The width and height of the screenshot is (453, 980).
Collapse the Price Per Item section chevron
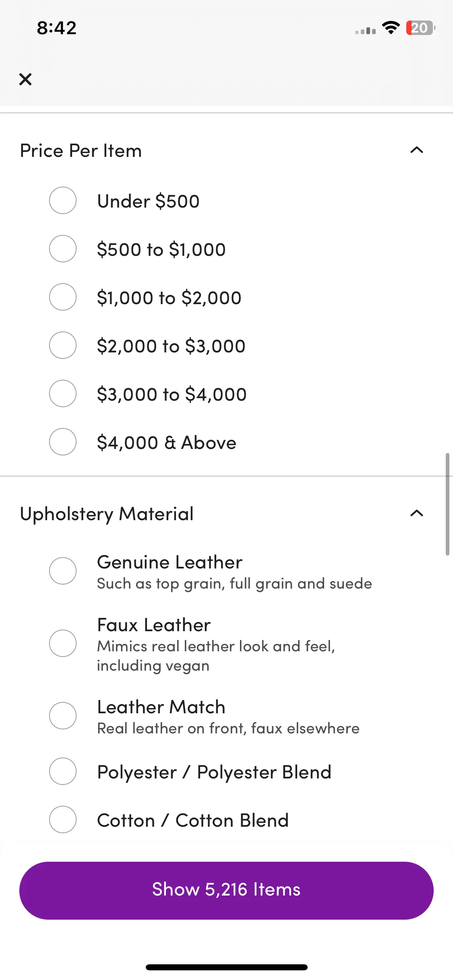tap(417, 150)
